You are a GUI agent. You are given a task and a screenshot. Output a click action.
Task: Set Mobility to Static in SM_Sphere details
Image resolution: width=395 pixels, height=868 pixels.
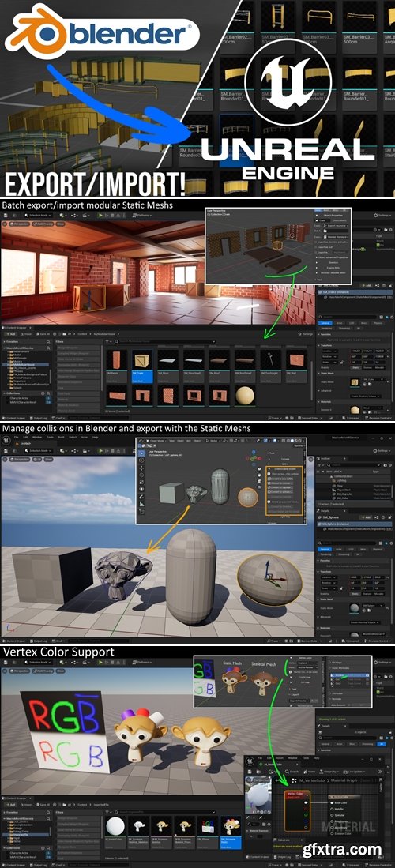pyautogui.click(x=355, y=594)
